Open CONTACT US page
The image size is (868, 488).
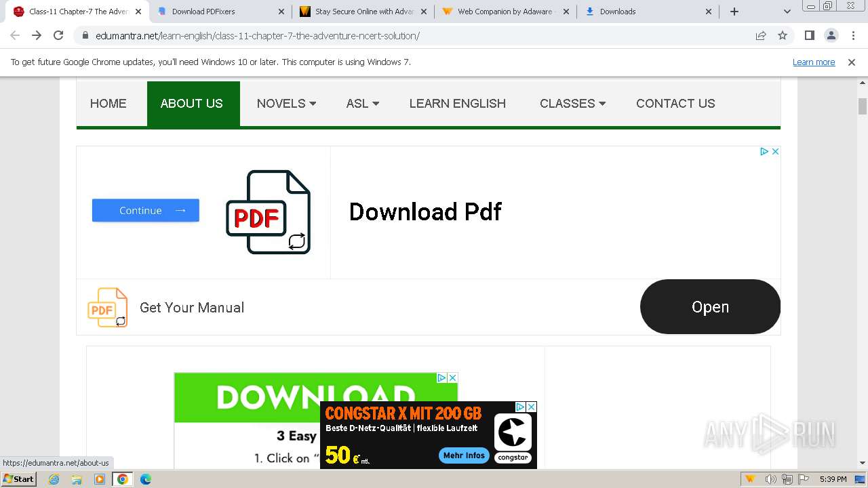tap(675, 104)
